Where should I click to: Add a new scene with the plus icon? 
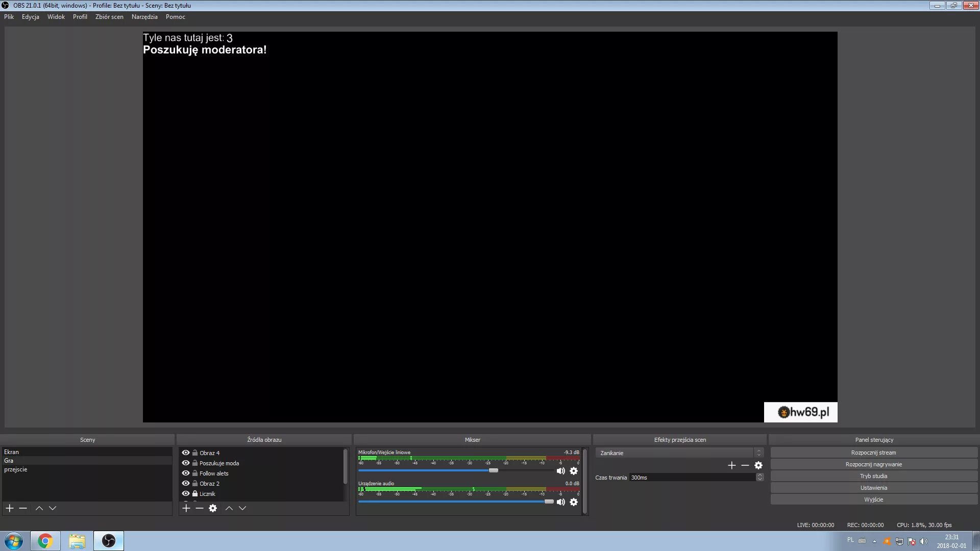(x=9, y=508)
